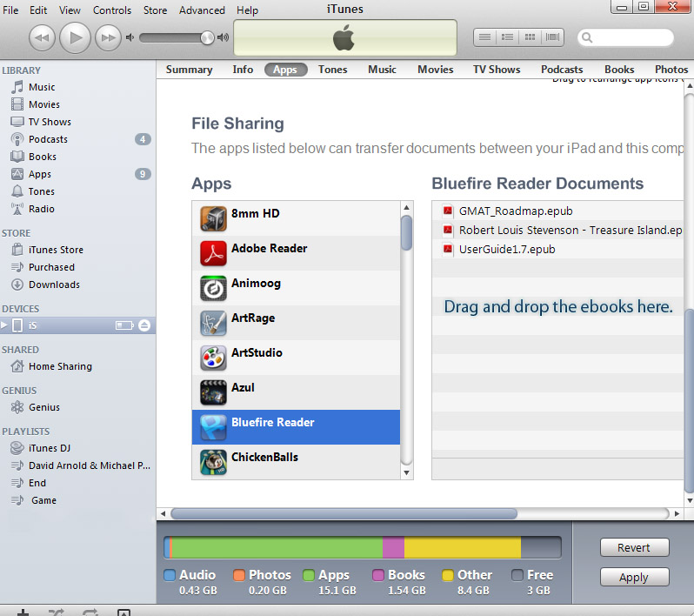
Task: Click the Apps segment of capacity bar
Action: point(277,547)
